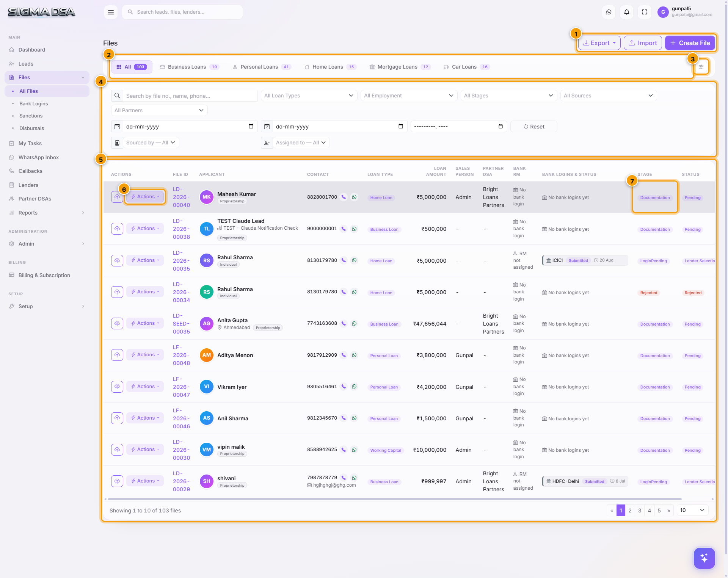728x578 pixels.
Task: Switch to Business Loans tab
Action: coord(190,67)
